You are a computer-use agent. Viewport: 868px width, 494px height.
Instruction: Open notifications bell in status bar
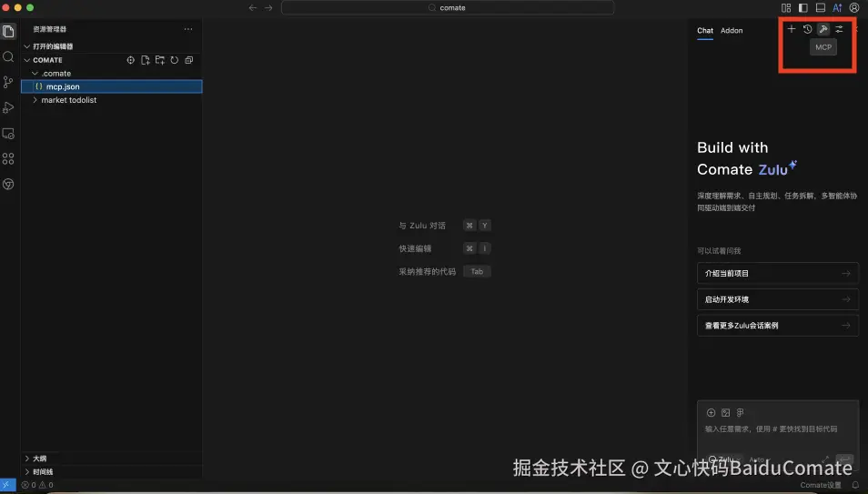[x=855, y=485]
